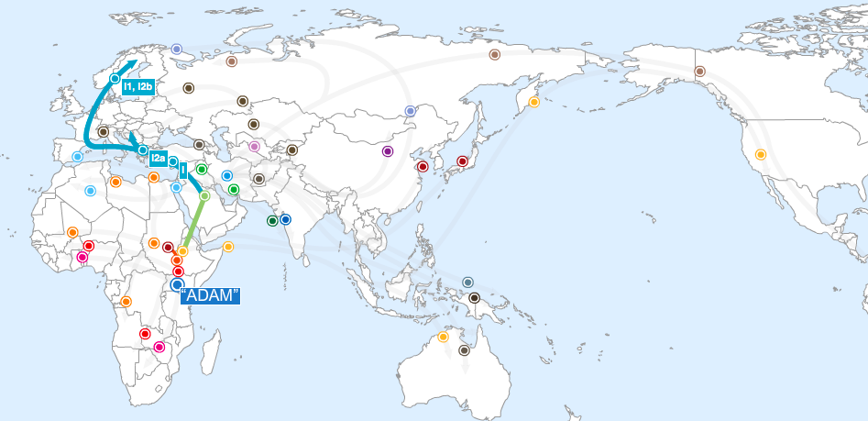
Task: Select the tan marker in far eastern Siberia
Action: [494, 54]
